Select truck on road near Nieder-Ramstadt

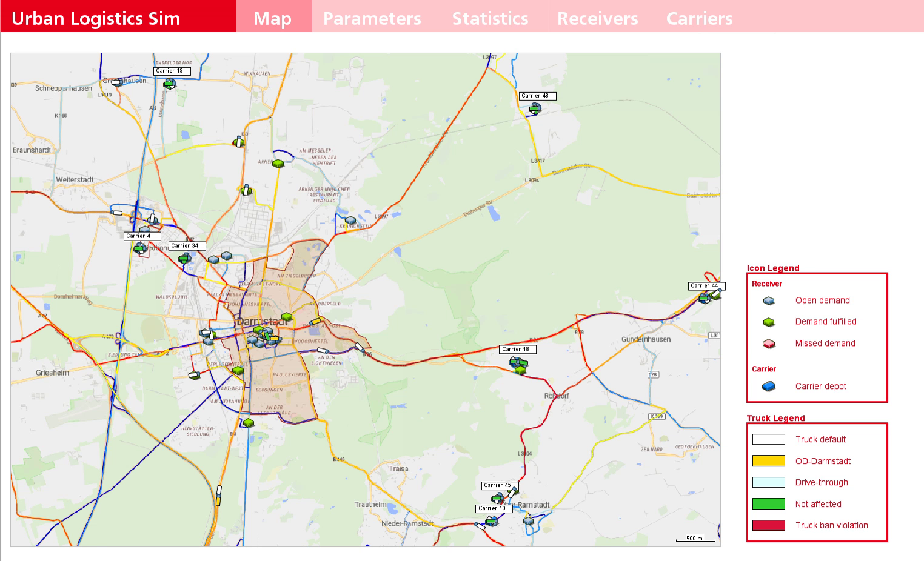click(x=480, y=526)
